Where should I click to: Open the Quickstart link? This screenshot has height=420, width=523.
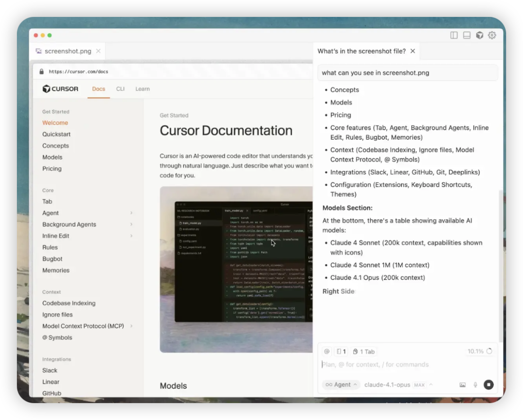tap(56, 134)
